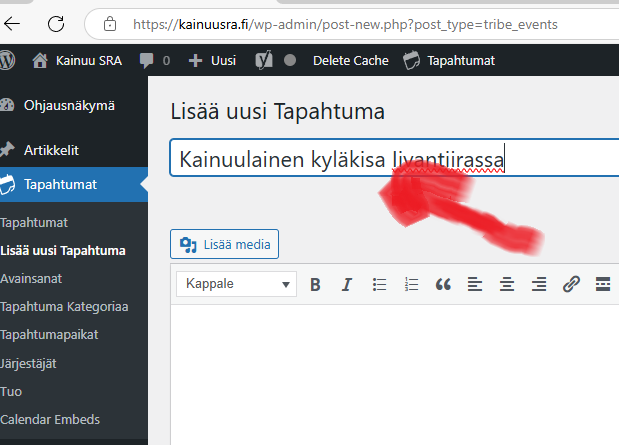Click Delete Cache in the admin bar
Screen dimensions: 619x445
click(x=350, y=60)
